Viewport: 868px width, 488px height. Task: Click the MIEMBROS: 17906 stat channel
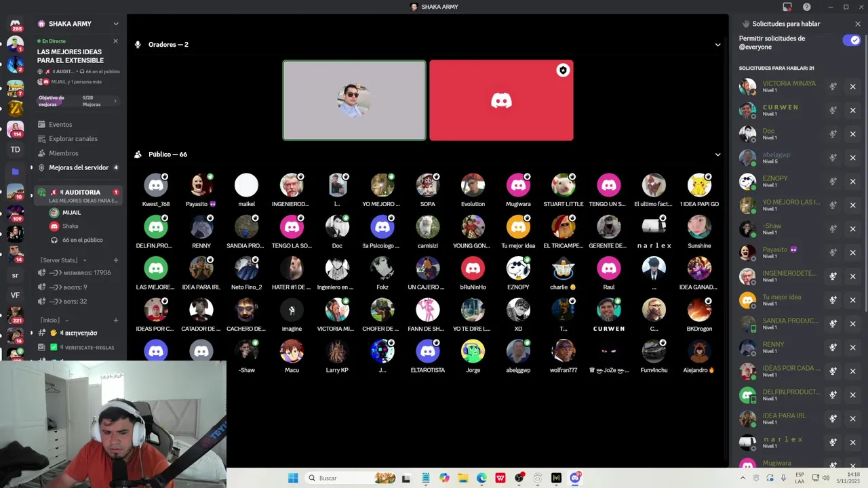tap(78, 272)
